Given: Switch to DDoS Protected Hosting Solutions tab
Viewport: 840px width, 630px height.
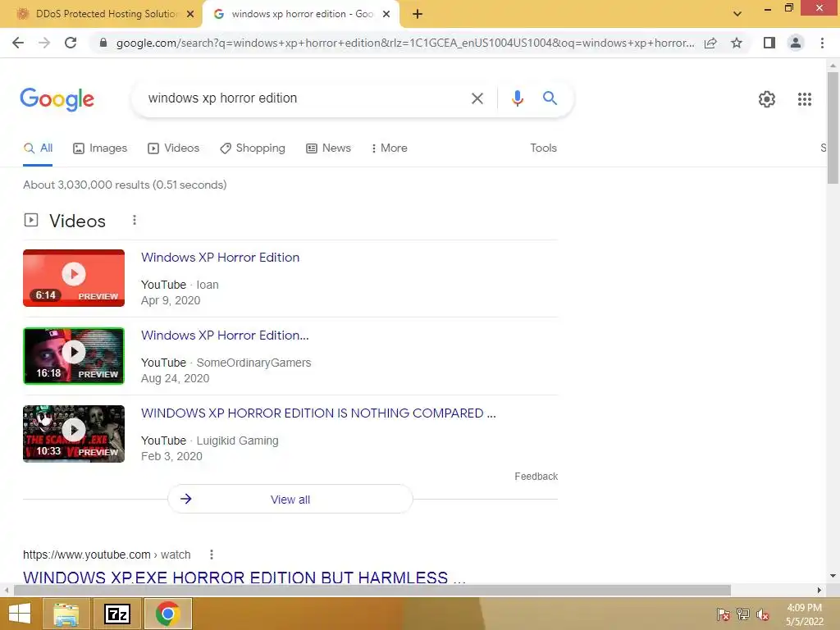Looking at the screenshot, I should click(106, 14).
